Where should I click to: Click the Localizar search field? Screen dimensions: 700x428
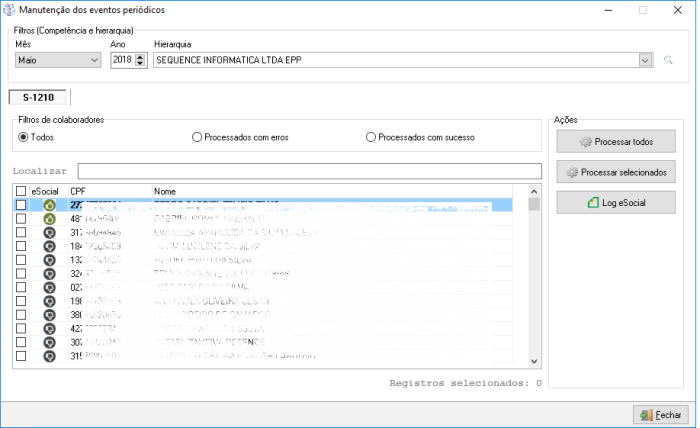click(x=309, y=171)
